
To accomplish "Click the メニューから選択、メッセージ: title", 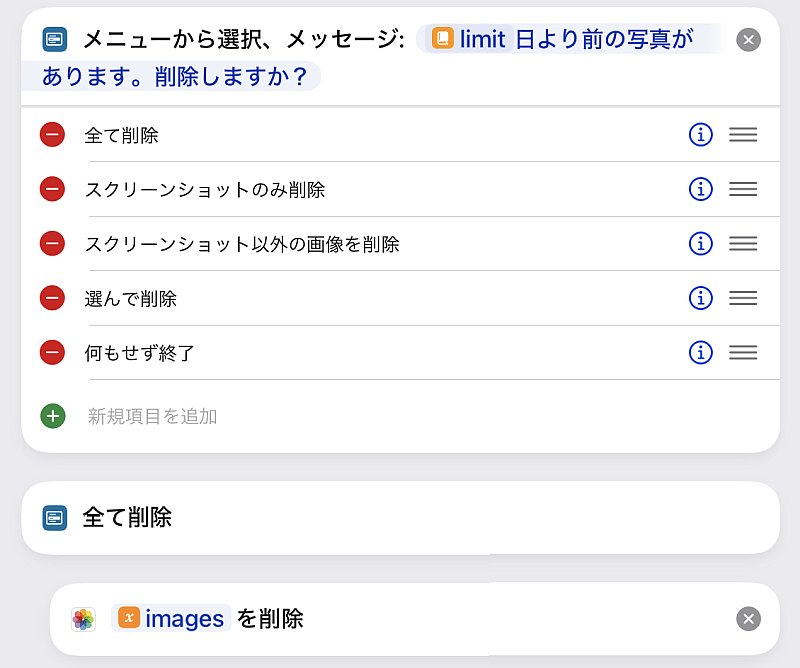I will (x=244, y=39).
